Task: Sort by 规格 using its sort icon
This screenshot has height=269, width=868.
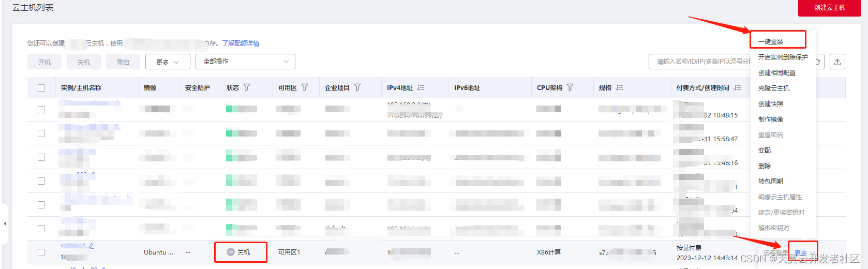Action: [619, 88]
